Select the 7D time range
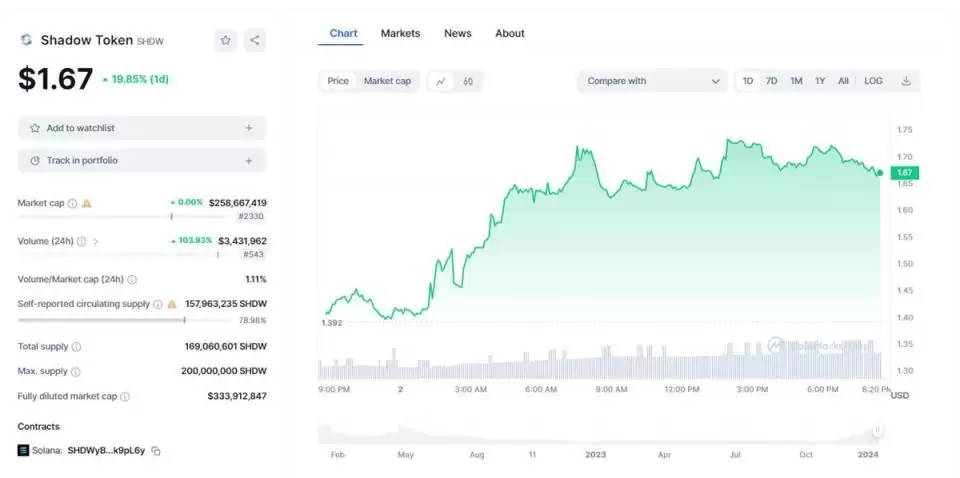 coord(771,81)
